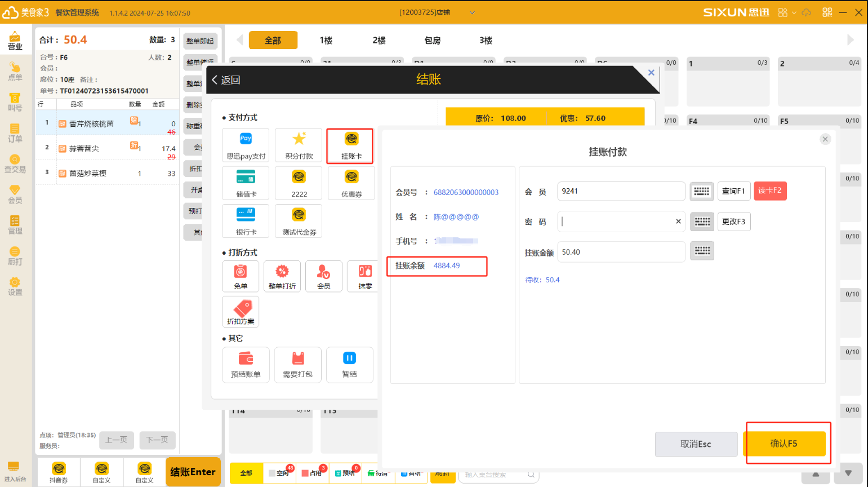The width and height of the screenshot is (868, 487).
Task: Click the 挂账金额 input showing 50.40
Action: pyautogui.click(x=621, y=251)
